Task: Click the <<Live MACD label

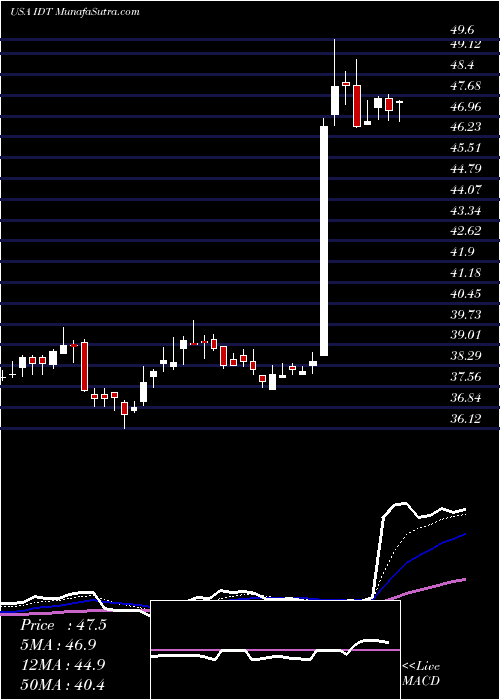Action: tap(421, 673)
